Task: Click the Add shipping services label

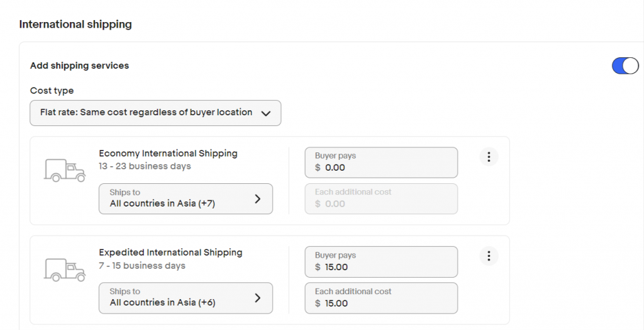Action: [x=79, y=65]
